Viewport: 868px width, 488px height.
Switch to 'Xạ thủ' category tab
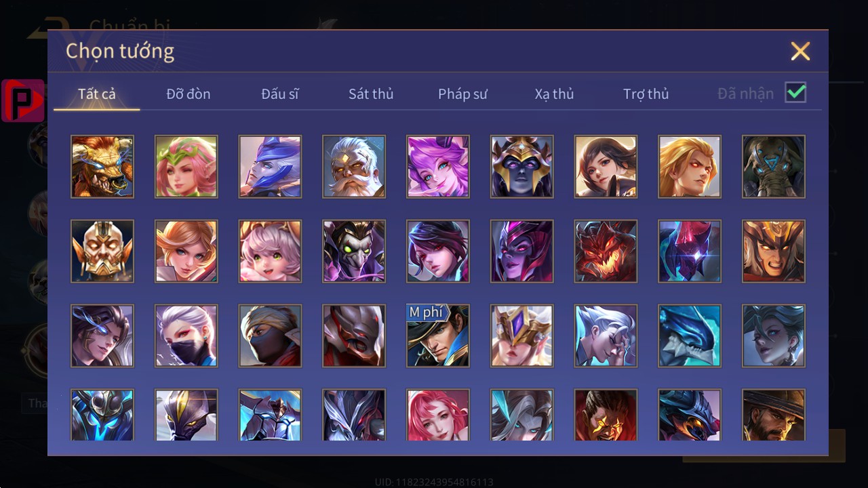tap(554, 94)
